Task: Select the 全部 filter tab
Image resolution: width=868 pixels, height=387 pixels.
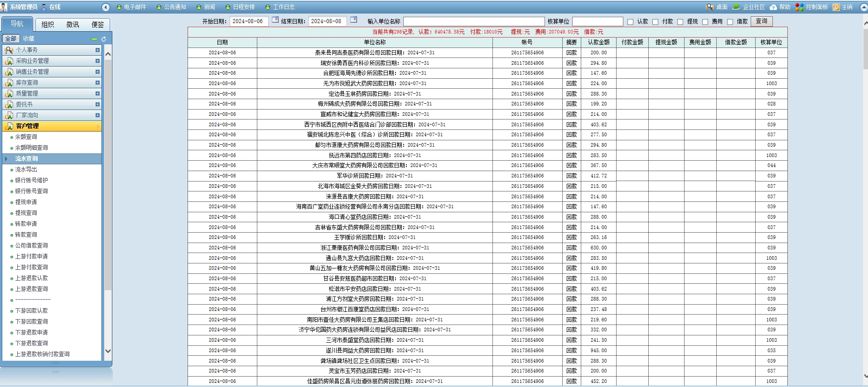Action: (11, 38)
